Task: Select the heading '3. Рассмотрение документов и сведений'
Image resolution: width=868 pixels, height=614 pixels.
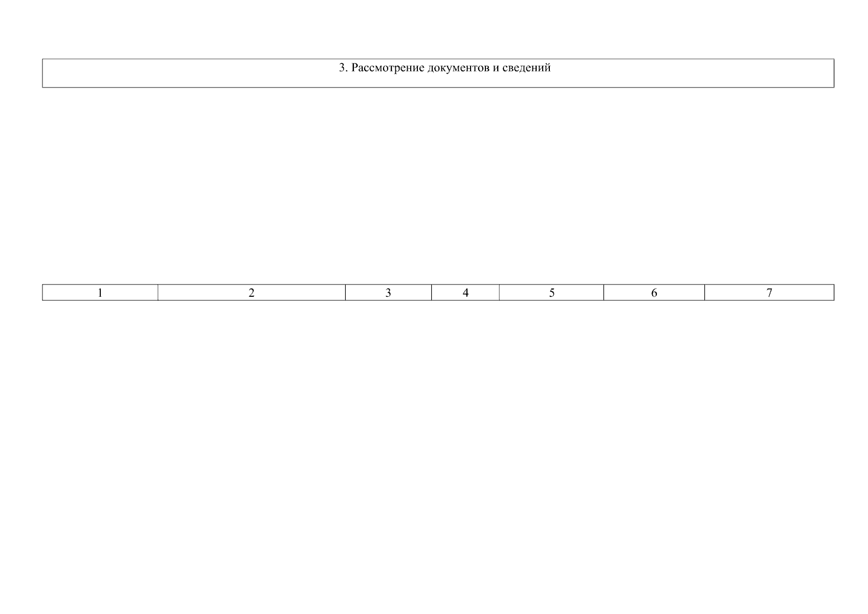Action: coord(444,68)
